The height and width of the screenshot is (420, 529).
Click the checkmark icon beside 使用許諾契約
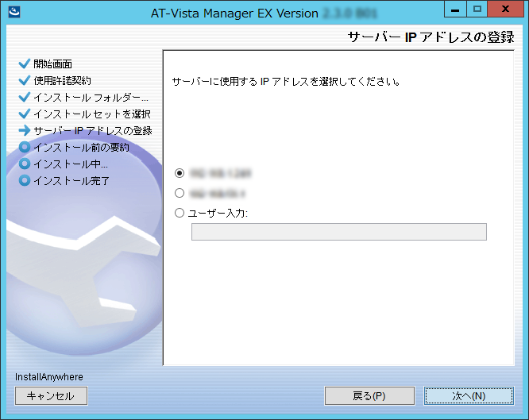[x=25, y=80]
